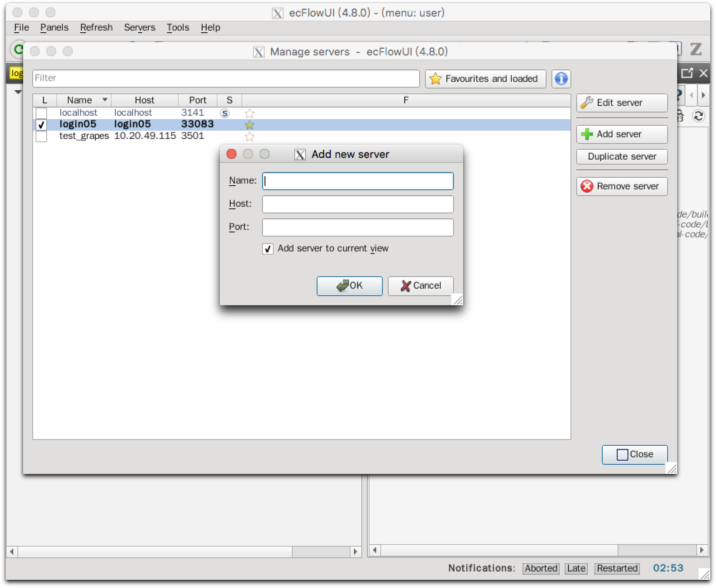Click left scroll arrow of the right panel
This screenshot has height=588, width=716.
point(375,550)
